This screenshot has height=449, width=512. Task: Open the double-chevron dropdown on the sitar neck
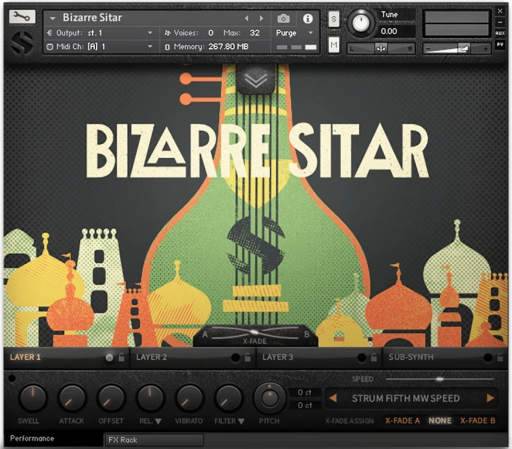click(256, 80)
